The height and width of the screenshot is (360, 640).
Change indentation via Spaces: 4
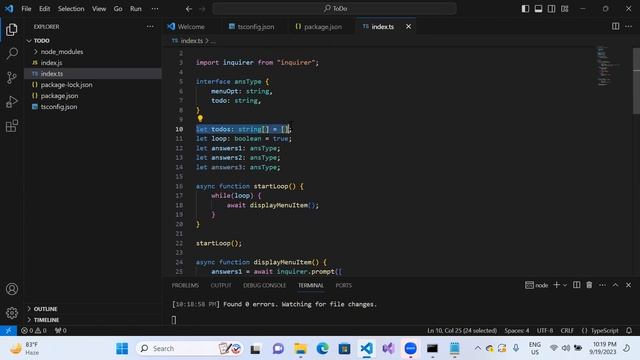[x=517, y=331]
